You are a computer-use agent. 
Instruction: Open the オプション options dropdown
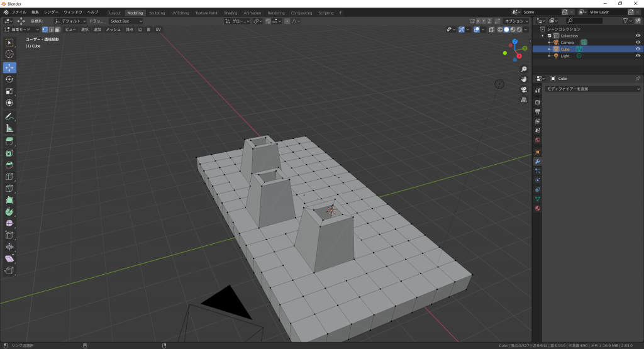(516, 21)
